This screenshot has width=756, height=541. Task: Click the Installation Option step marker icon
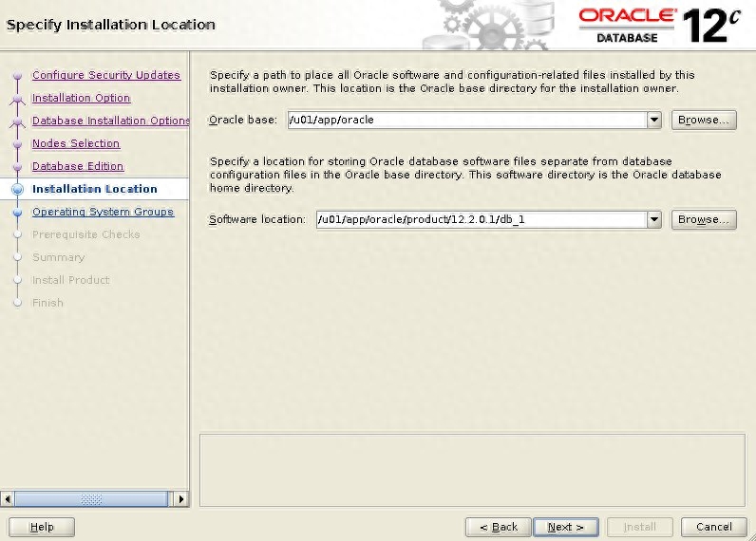coord(17,99)
